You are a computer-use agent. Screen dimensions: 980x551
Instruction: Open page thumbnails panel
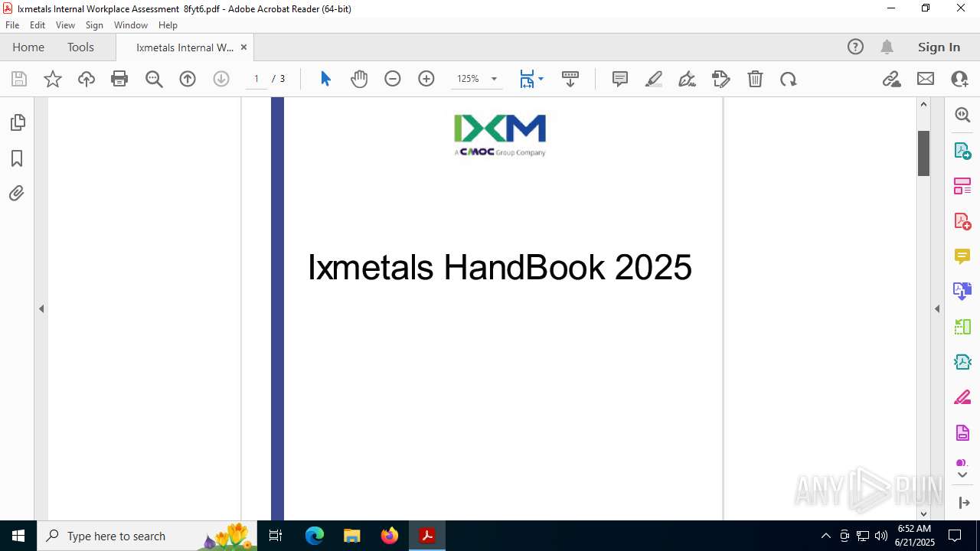click(17, 122)
